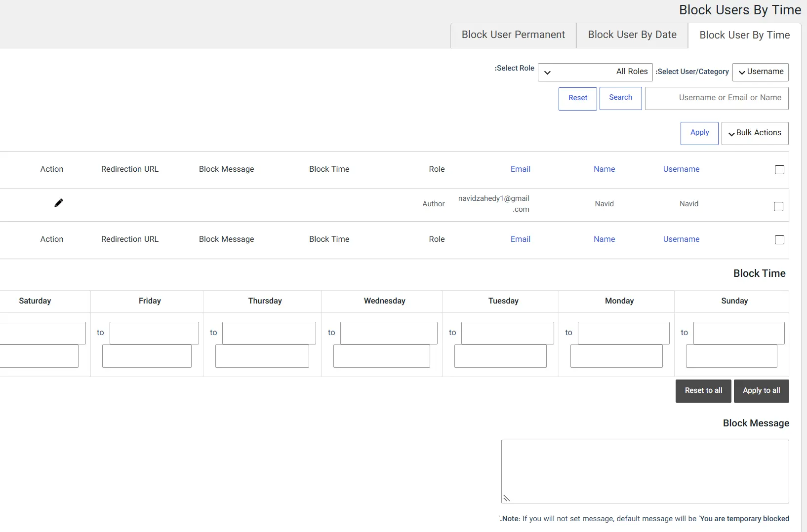Click Wednesday lower time field
Viewport: 807px width, 532px height.
pos(382,356)
